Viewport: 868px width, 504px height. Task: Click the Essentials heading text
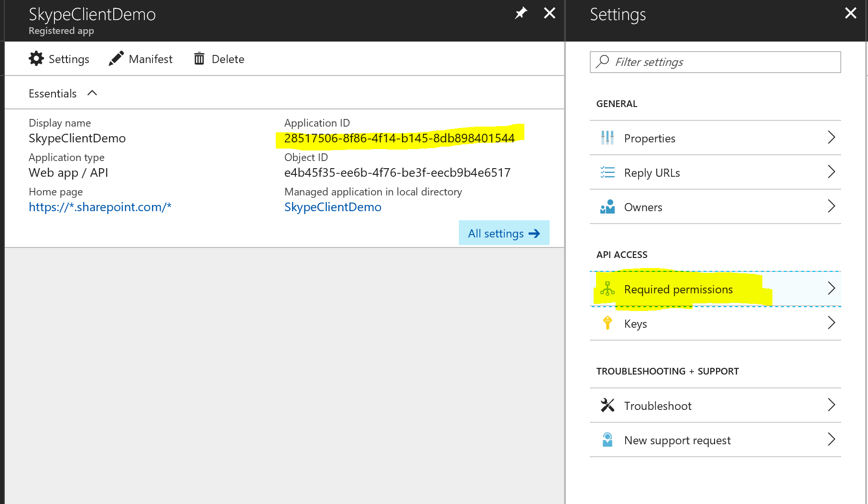coord(53,94)
